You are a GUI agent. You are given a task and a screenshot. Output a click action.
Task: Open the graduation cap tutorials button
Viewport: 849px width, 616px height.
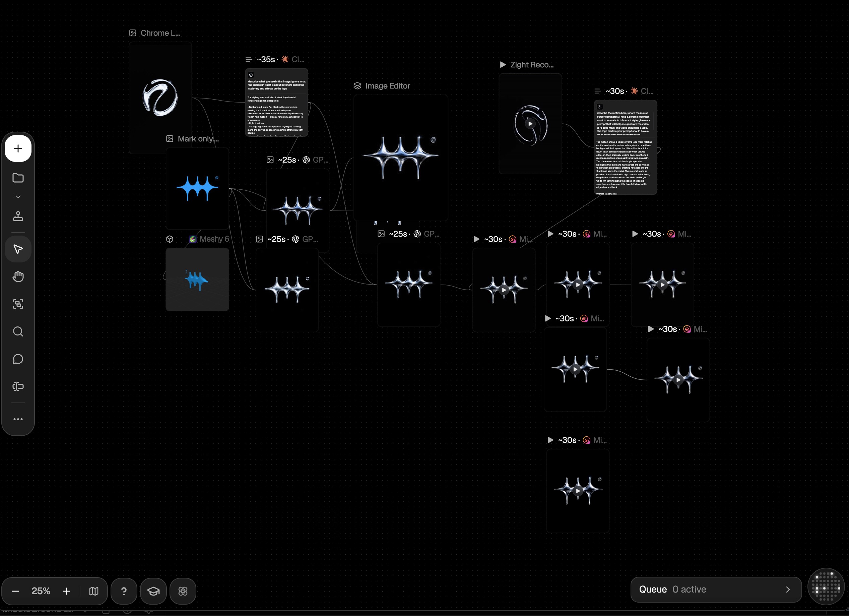pos(153,591)
